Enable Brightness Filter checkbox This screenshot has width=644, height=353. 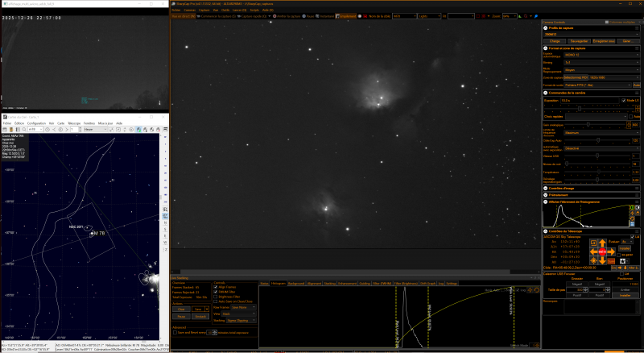tap(216, 297)
